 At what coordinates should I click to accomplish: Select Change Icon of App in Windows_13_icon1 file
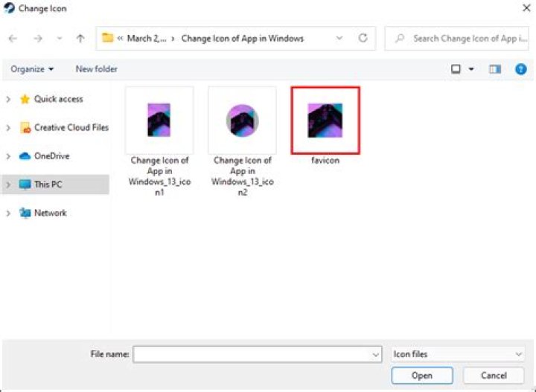[x=159, y=121]
